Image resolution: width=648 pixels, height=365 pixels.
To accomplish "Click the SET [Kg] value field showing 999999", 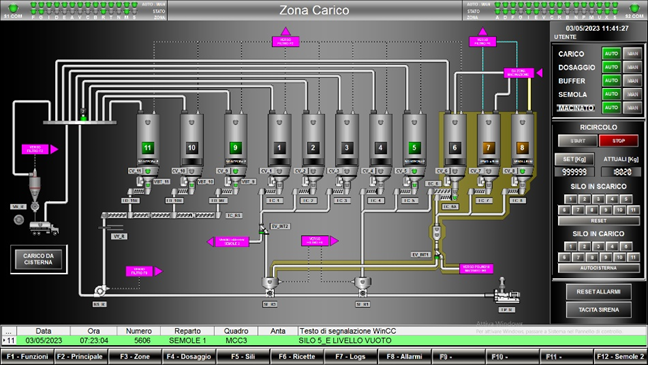I will pyautogui.click(x=574, y=172).
